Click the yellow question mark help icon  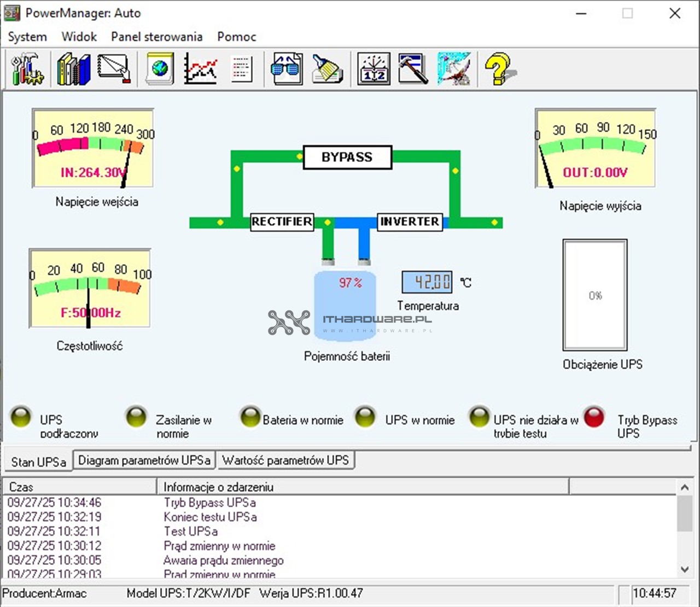tap(498, 69)
